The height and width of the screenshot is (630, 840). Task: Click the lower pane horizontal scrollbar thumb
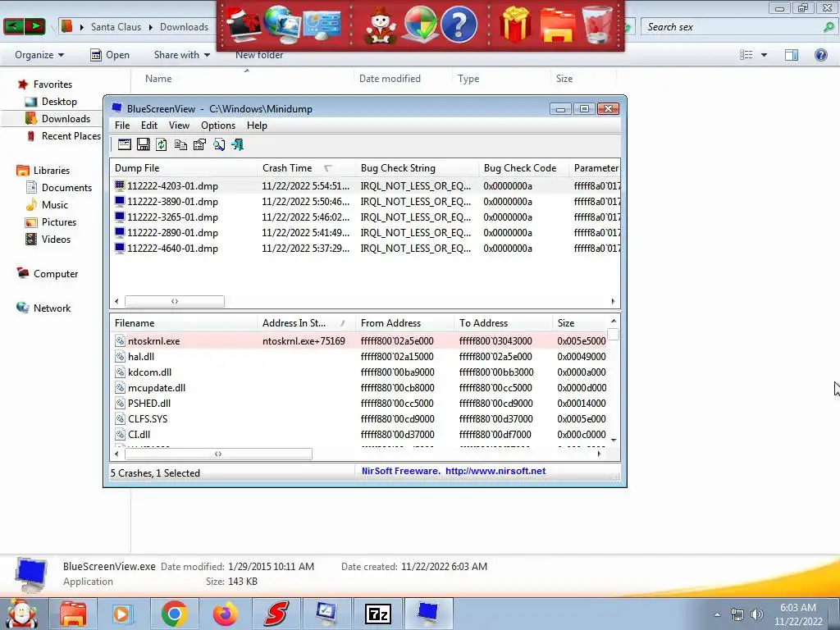[218, 454]
